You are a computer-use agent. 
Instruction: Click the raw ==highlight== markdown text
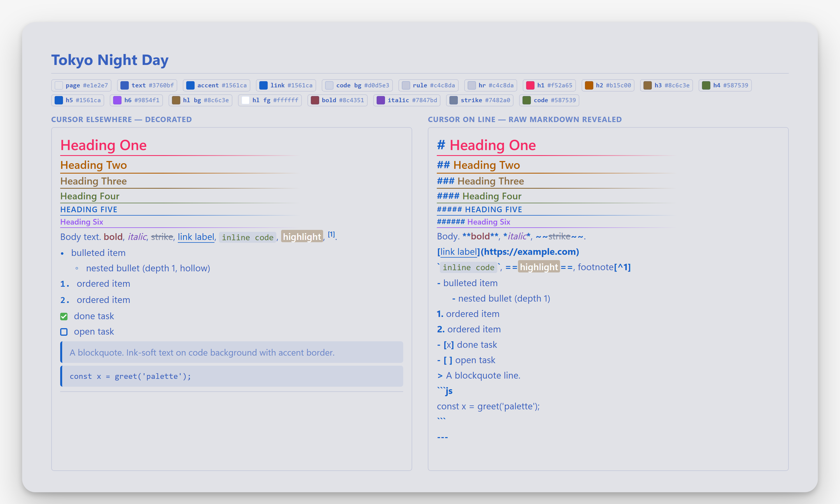539,267
